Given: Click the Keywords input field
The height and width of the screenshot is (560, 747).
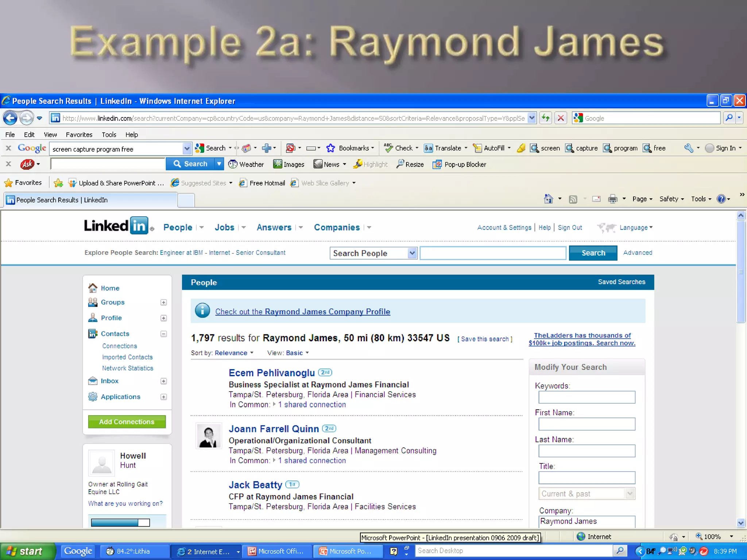Looking at the screenshot, I should coord(587,397).
